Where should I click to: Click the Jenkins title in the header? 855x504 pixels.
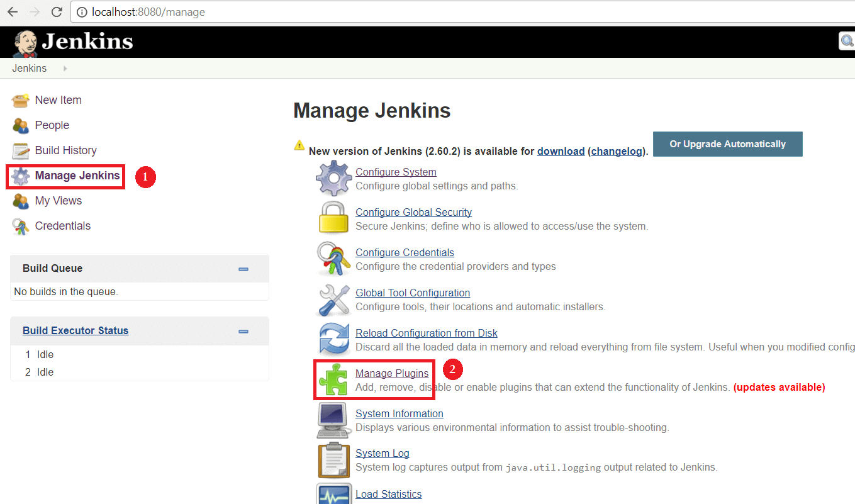[87, 42]
